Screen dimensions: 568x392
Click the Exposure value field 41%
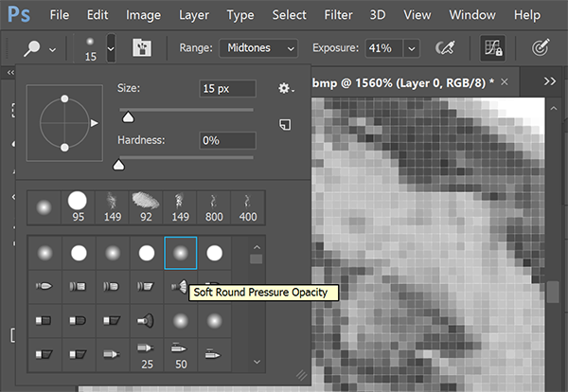[383, 48]
